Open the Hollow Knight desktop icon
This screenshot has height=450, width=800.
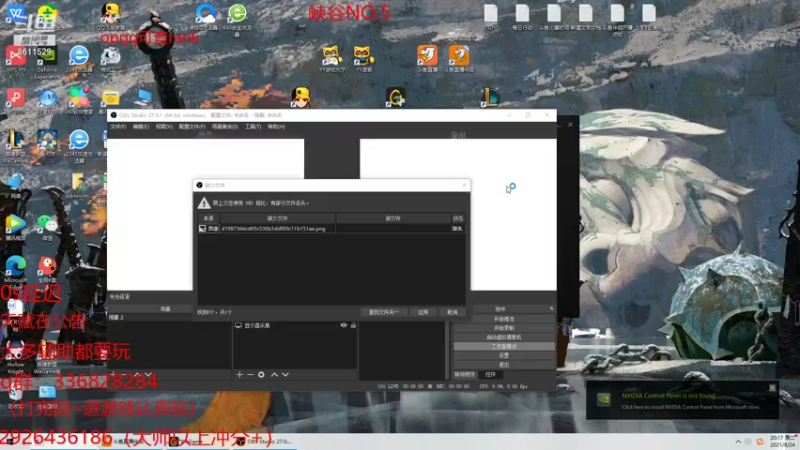click(15, 355)
